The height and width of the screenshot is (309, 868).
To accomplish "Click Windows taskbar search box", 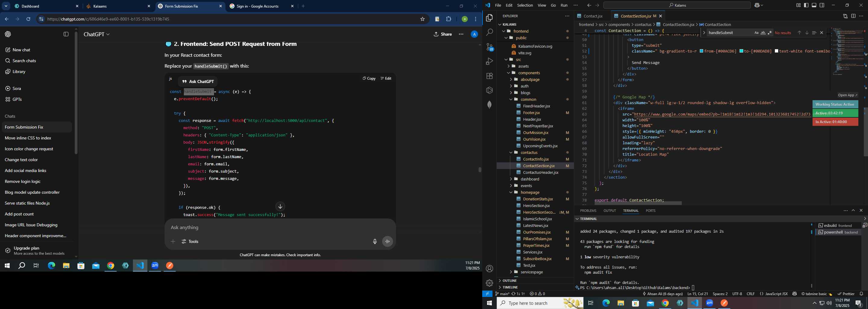I will [x=540, y=303].
